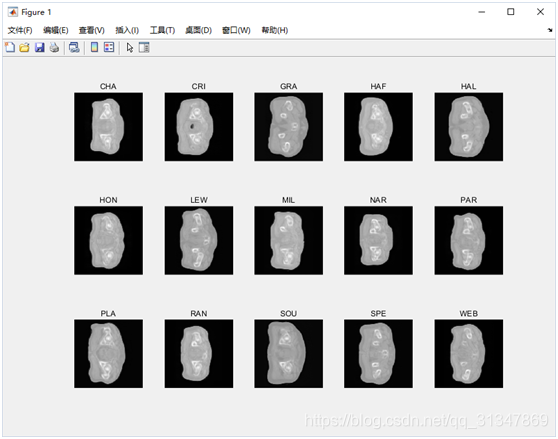Screen dimensions: 558x439
Task: Select the PLA CT slice image
Action: coord(109,354)
